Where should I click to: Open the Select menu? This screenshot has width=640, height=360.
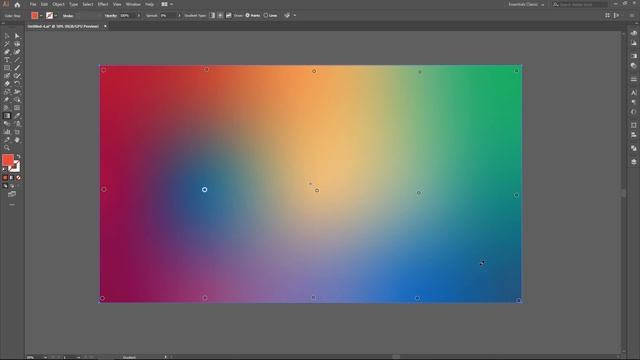[88, 4]
